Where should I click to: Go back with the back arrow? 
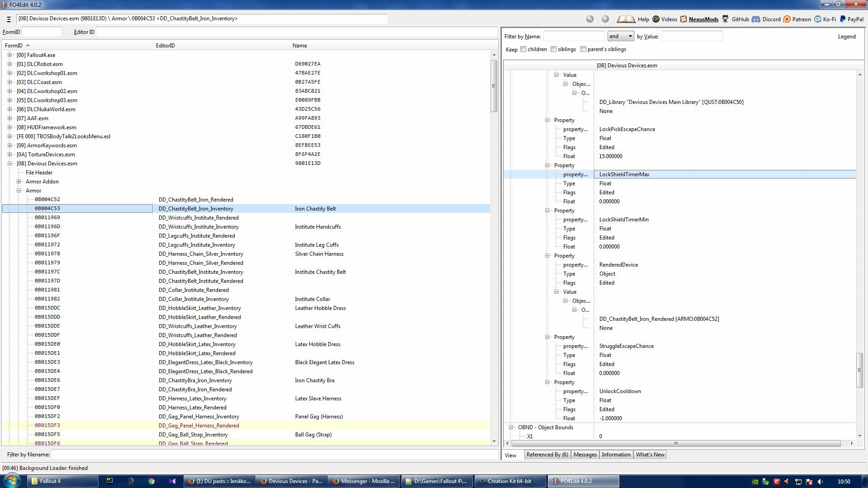point(590,19)
